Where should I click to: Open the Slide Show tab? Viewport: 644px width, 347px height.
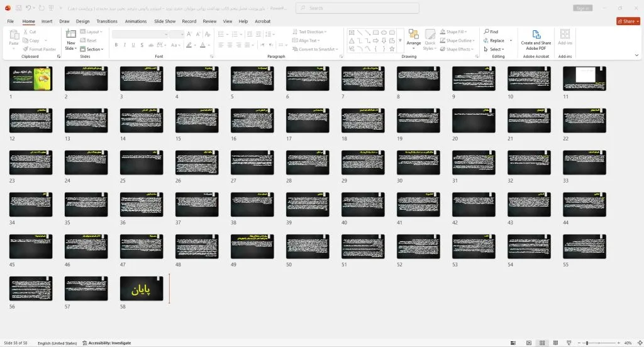(165, 21)
